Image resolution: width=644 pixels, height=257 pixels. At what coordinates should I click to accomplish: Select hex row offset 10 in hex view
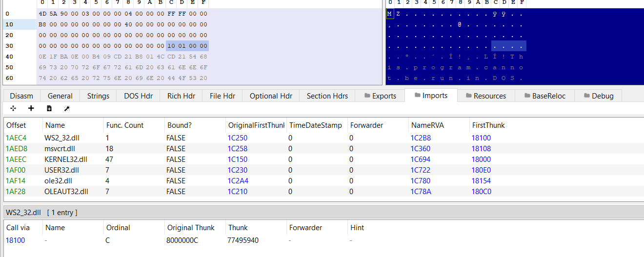pos(9,24)
